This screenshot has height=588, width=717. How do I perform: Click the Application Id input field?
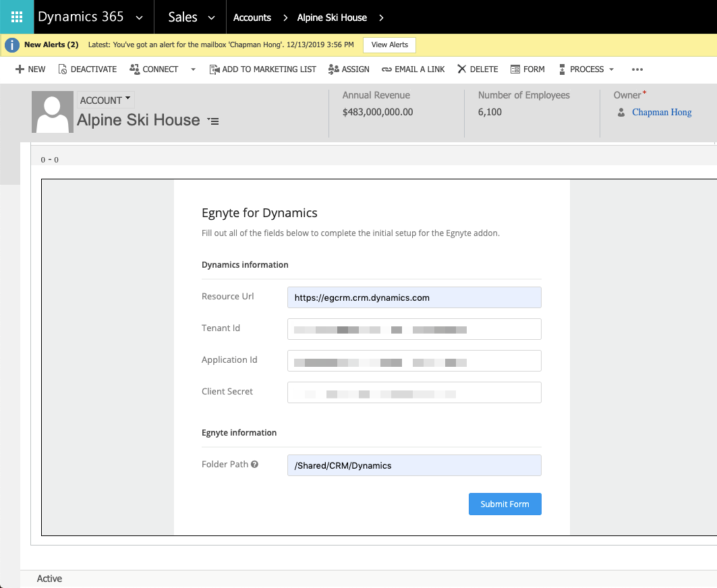coord(414,361)
